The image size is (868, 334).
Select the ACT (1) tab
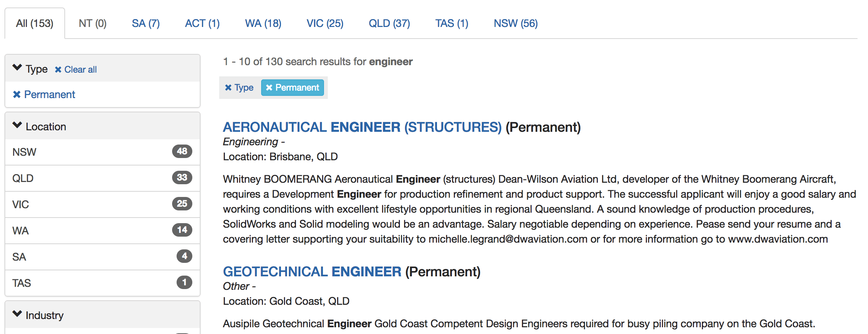pos(202,24)
